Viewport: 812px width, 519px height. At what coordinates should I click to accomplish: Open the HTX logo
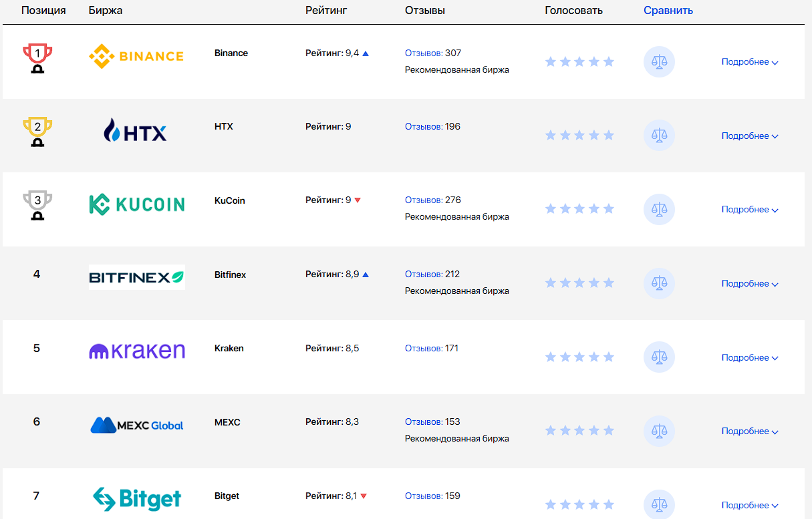pos(135,130)
